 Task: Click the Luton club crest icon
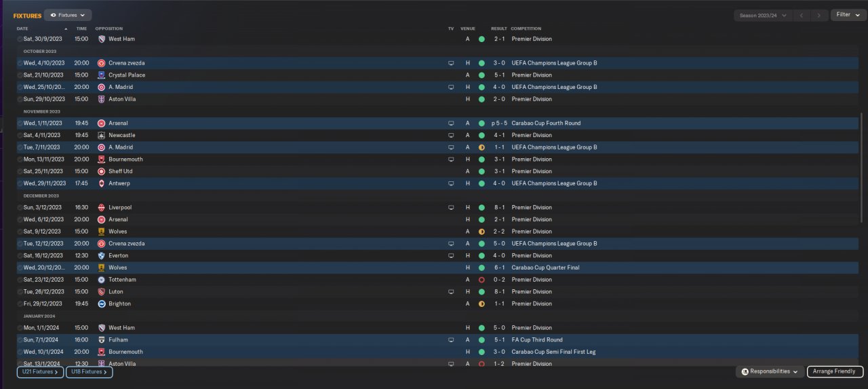tap(101, 292)
